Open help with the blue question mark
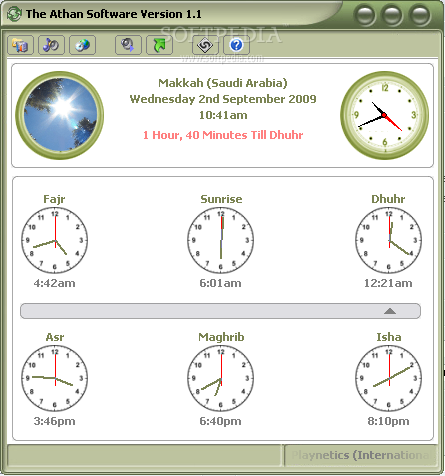Image resolution: width=445 pixels, height=476 pixels. [236, 45]
